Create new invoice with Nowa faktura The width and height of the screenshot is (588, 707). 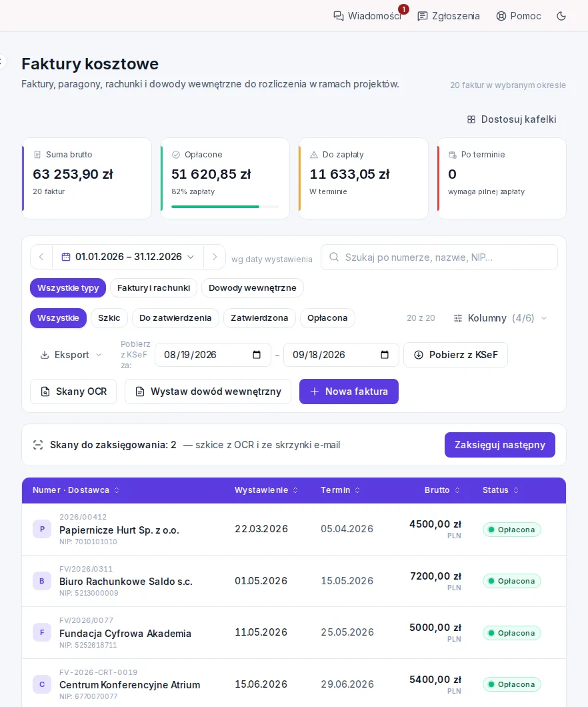coord(349,392)
